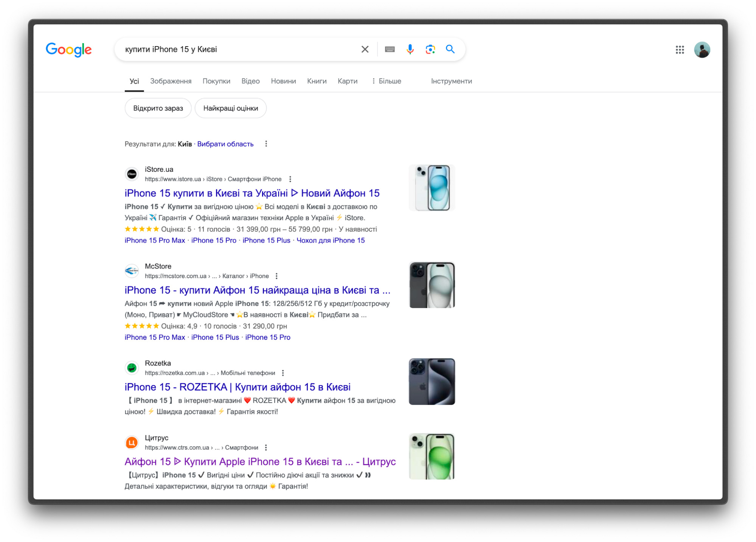This screenshot has width=756, height=542.
Task: Switch to the Відео tab
Action: coord(250,81)
